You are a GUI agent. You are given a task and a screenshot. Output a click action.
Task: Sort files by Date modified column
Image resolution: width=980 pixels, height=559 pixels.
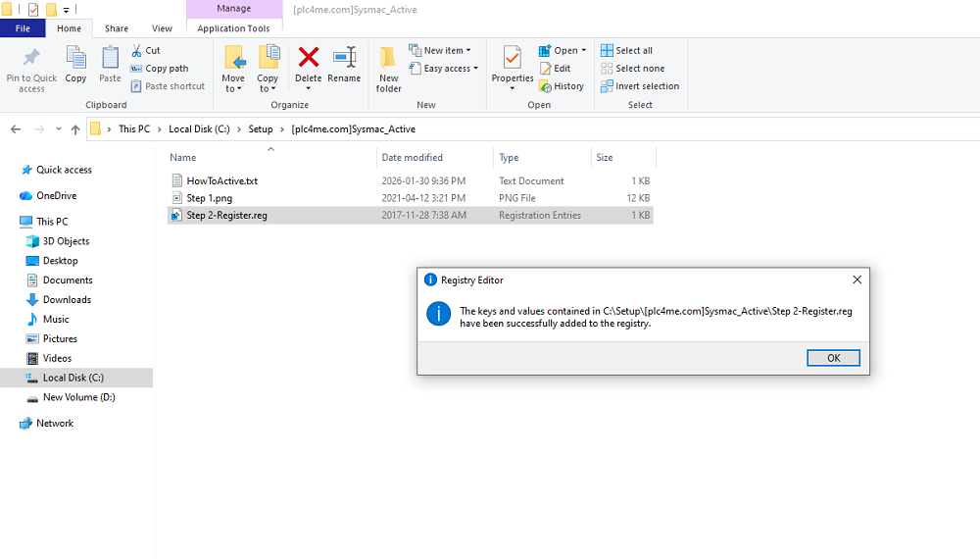click(412, 158)
